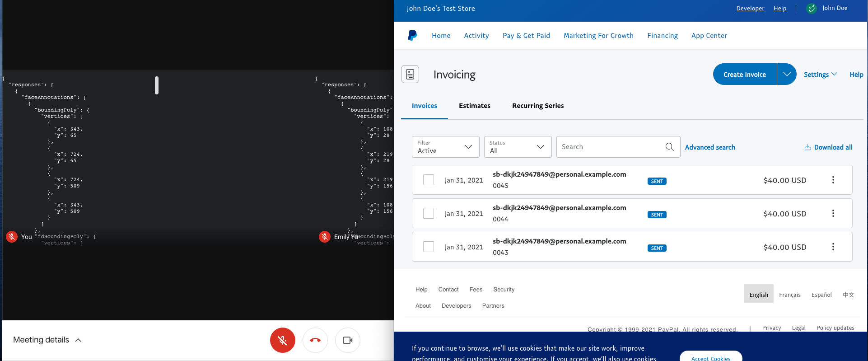Select English language option

click(x=759, y=294)
